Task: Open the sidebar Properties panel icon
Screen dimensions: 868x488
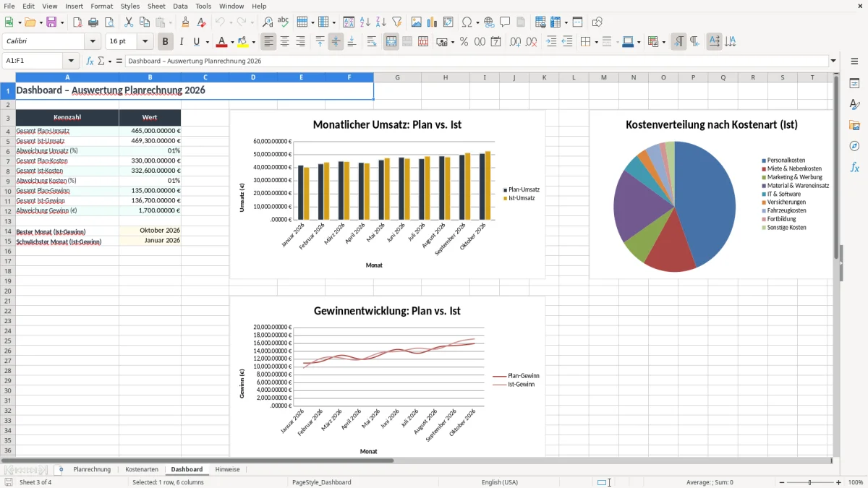Action: [854, 83]
